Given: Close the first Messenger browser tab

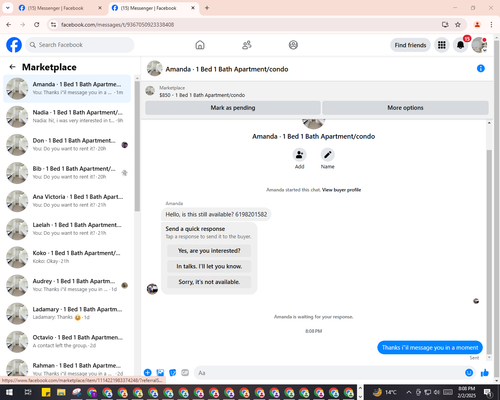Looking at the screenshot, I should (x=100, y=8).
